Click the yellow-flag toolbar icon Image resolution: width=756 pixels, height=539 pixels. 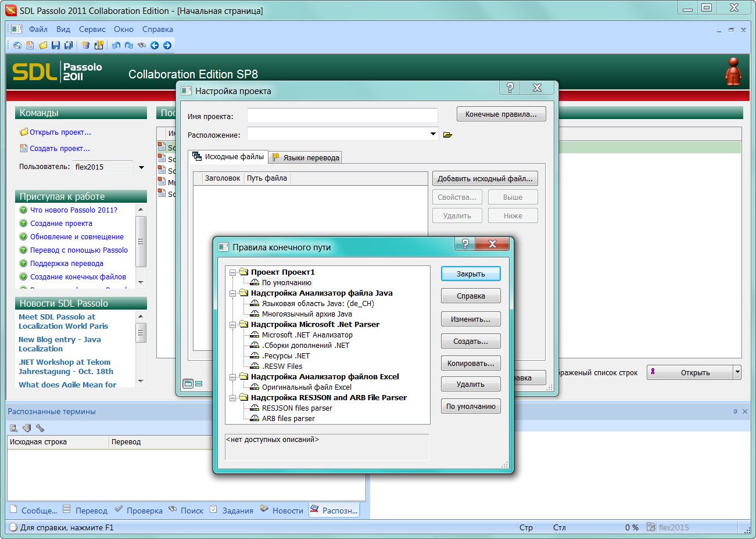(99, 45)
